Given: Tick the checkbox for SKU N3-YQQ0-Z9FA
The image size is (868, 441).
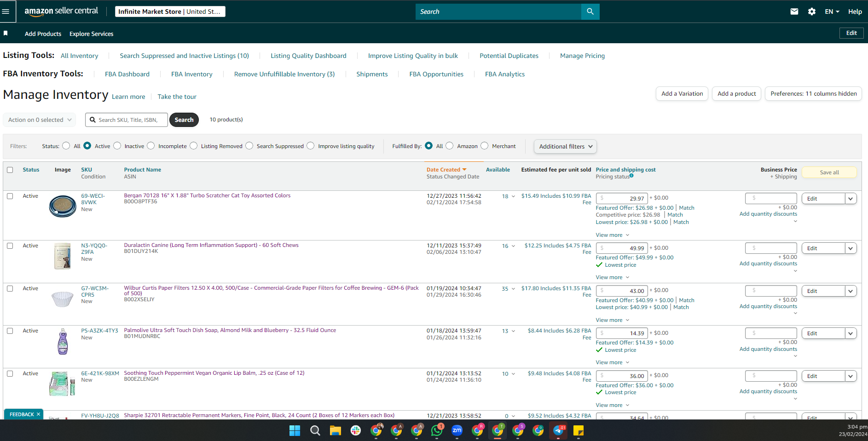Looking at the screenshot, I should (10, 246).
